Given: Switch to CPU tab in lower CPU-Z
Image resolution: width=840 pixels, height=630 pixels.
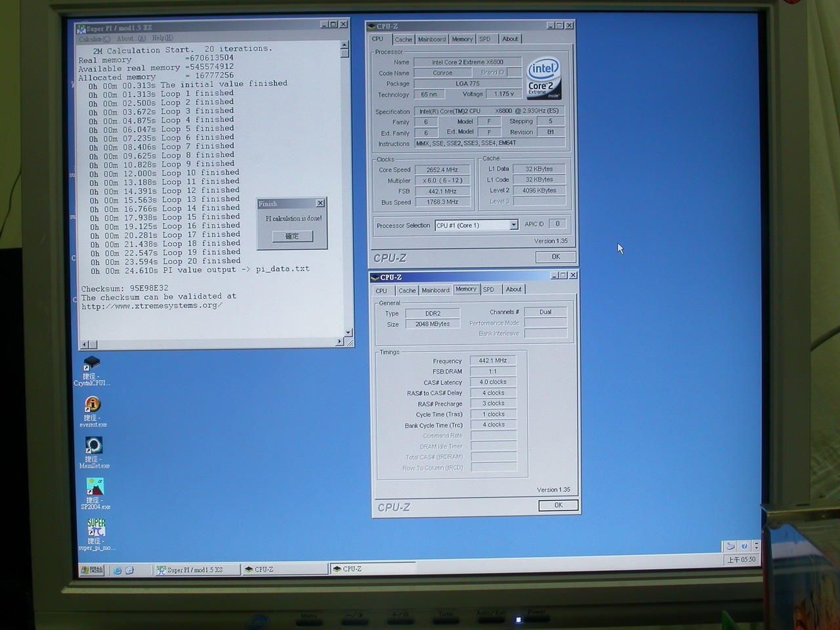Looking at the screenshot, I should click(x=381, y=291).
